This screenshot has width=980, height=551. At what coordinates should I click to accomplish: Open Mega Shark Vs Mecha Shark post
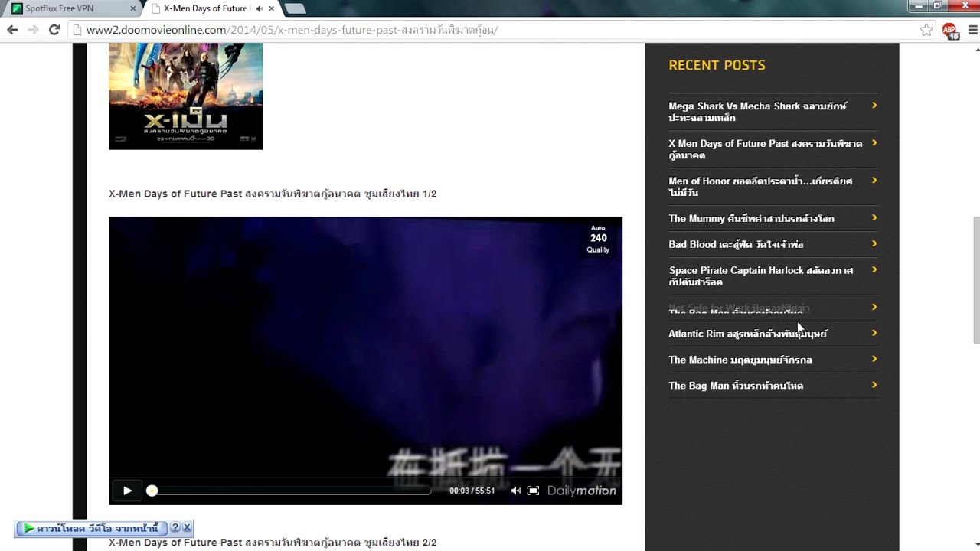coord(757,112)
